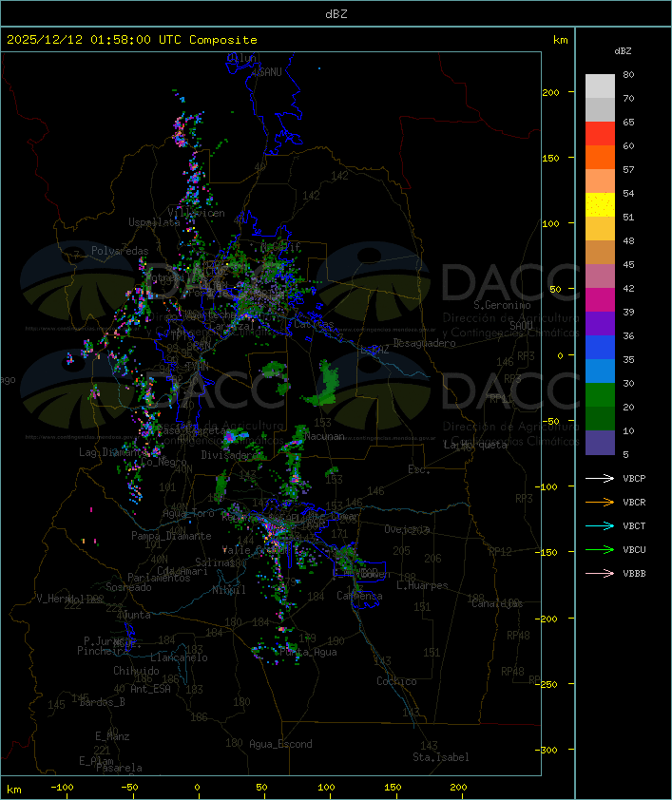Click the -100 tick on the bottom axis

click(x=62, y=788)
